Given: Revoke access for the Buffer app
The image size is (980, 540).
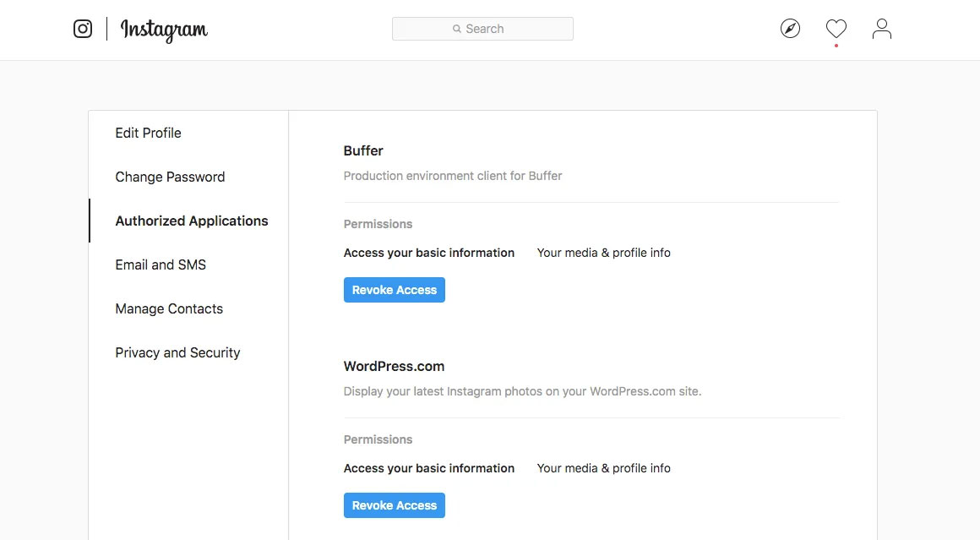Looking at the screenshot, I should [395, 290].
